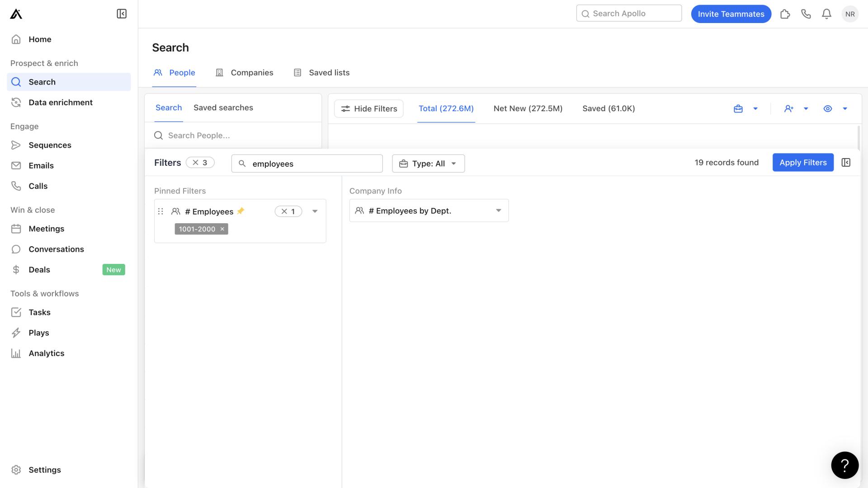Click the briefcase icon in toolbar
Image resolution: width=868 pixels, height=488 pixels.
tap(738, 108)
